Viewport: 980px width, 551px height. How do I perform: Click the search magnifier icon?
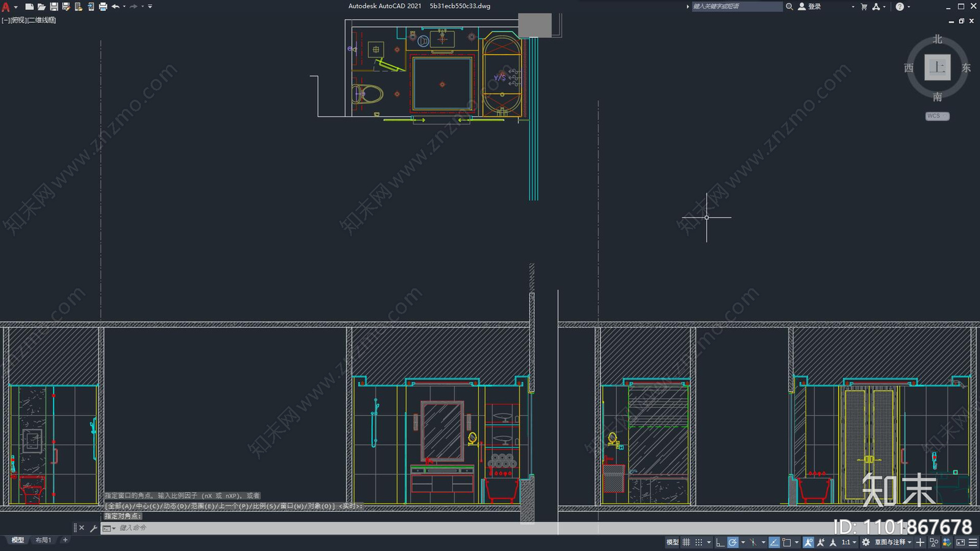790,6
